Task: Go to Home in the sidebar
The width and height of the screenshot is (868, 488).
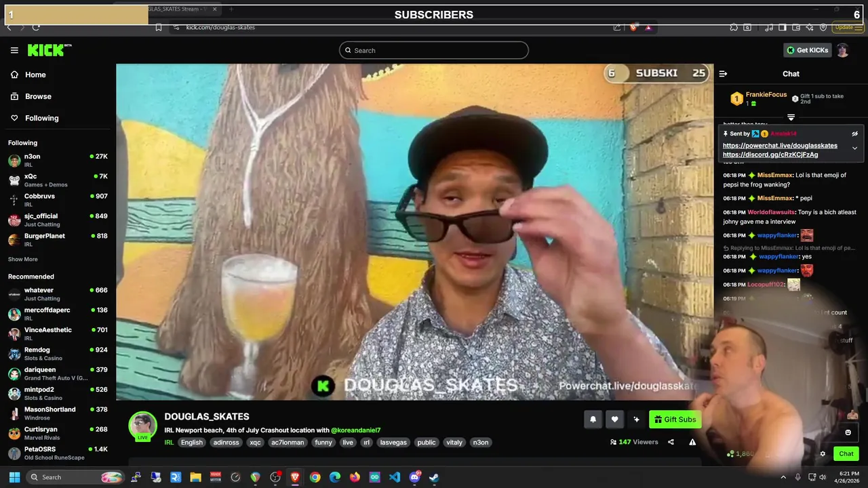Action: tap(57, 75)
